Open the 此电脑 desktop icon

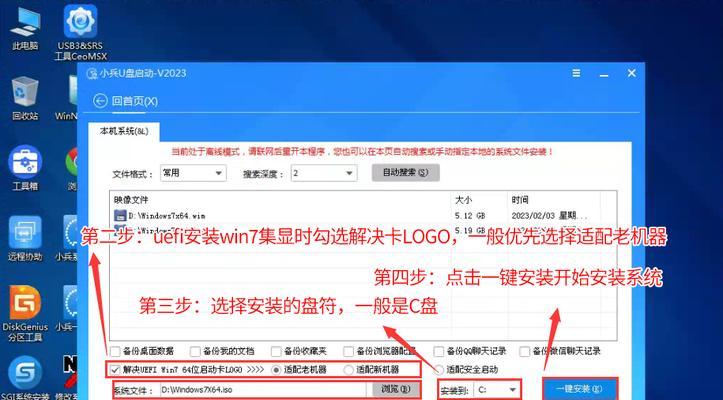click(x=25, y=28)
